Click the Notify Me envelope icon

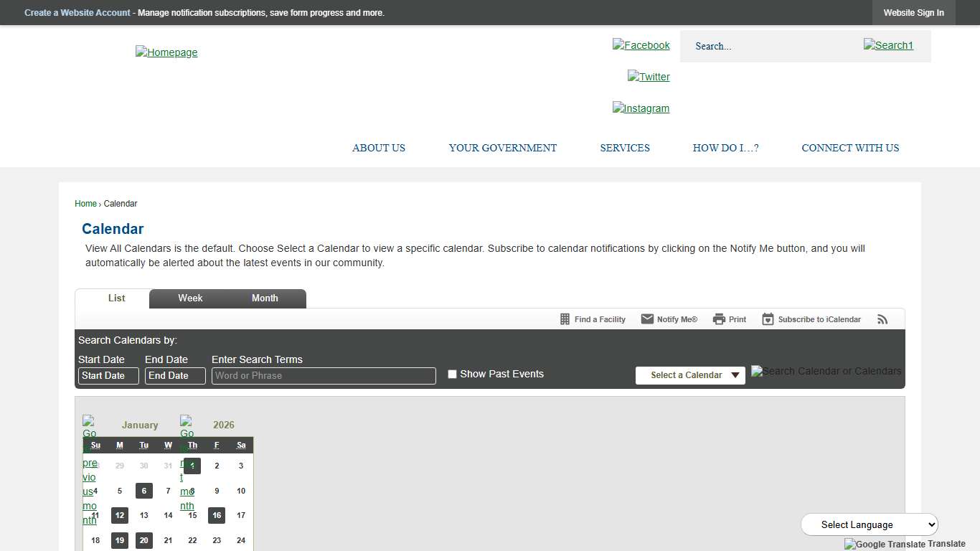(647, 319)
